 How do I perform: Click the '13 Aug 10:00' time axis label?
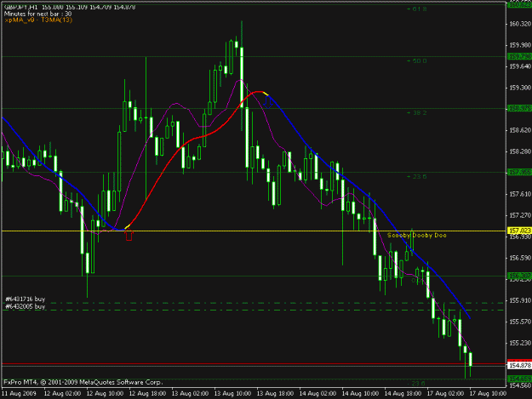232,393
